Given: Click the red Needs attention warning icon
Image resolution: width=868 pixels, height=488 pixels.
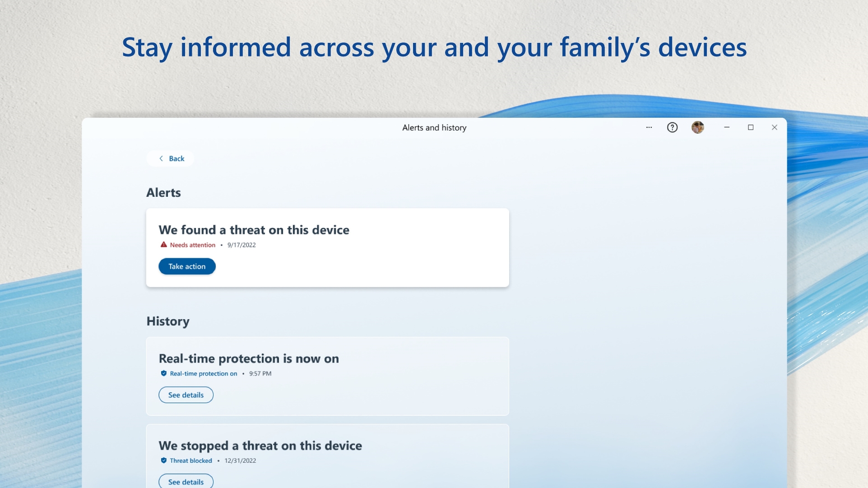Looking at the screenshot, I should (x=163, y=245).
